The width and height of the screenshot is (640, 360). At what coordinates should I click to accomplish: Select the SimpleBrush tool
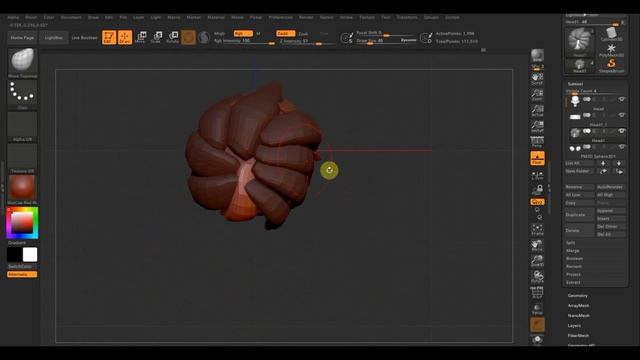(x=611, y=65)
